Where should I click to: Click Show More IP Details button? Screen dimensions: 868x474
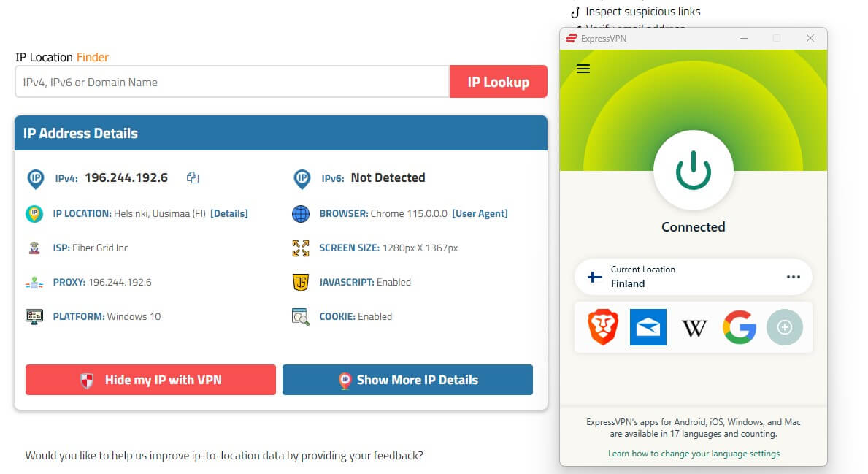coord(407,380)
